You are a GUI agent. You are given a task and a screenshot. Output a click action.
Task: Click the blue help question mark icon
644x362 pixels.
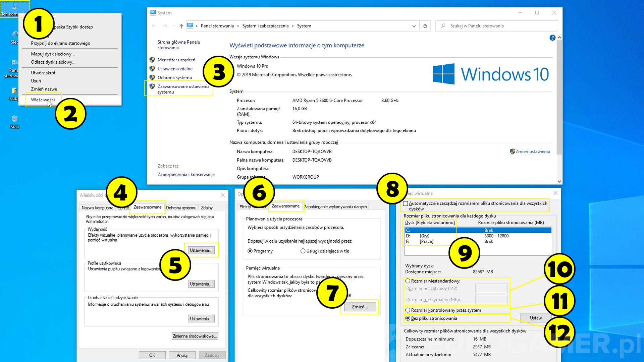(552, 38)
